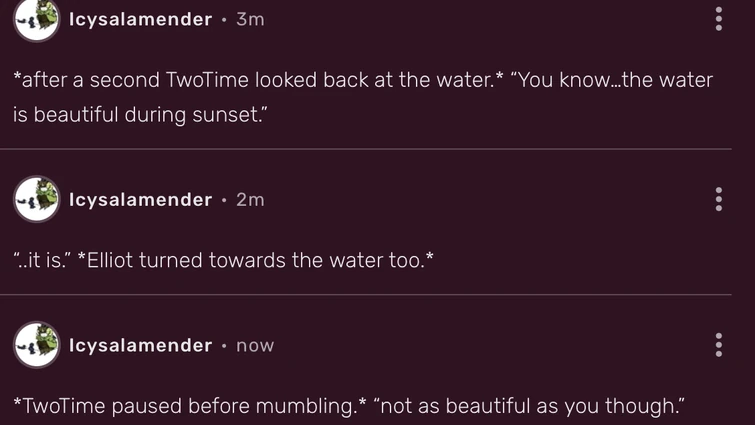Click the text "is beautiful during sunset."
The image size is (755, 425).
140,114
